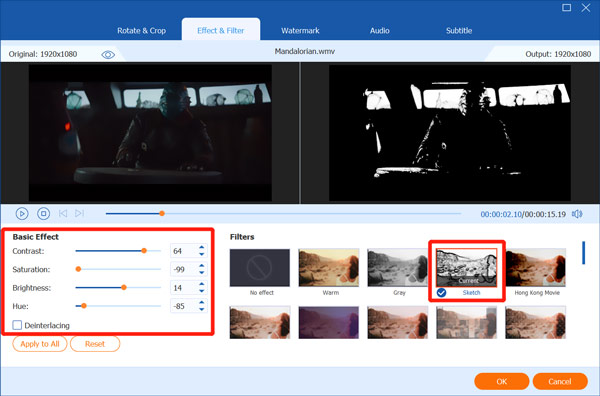Screen dimensions: 600x396
Task: Click the Cancel button
Action: point(560,381)
